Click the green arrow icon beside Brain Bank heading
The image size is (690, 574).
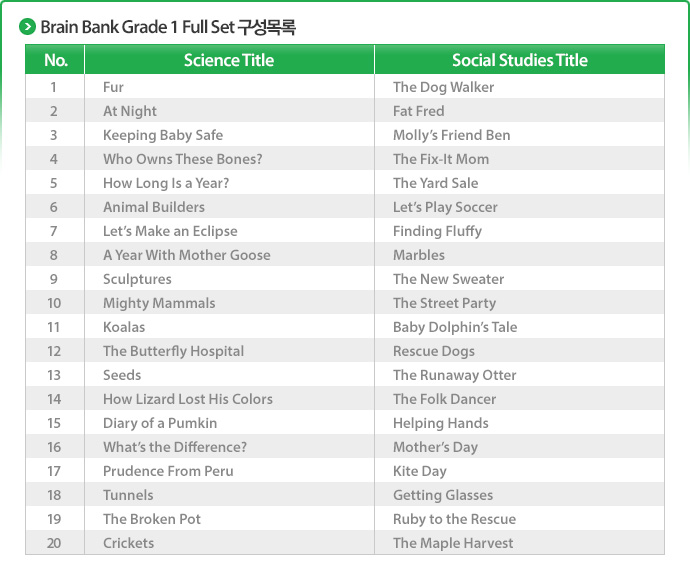coord(27,27)
